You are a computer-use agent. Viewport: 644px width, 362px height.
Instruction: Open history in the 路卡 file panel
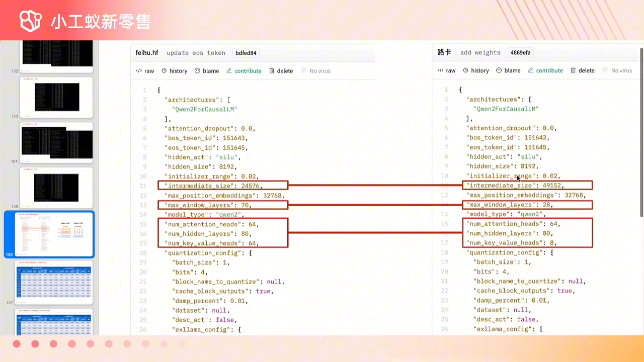point(475,70)
